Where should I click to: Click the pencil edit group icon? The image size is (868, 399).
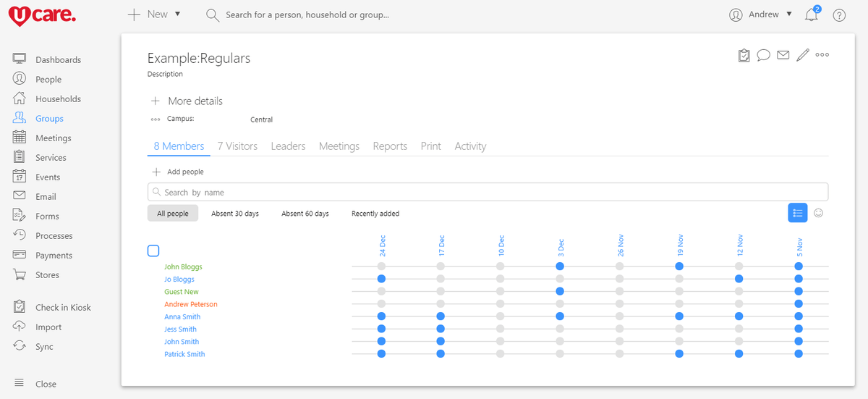click(802, 55)
